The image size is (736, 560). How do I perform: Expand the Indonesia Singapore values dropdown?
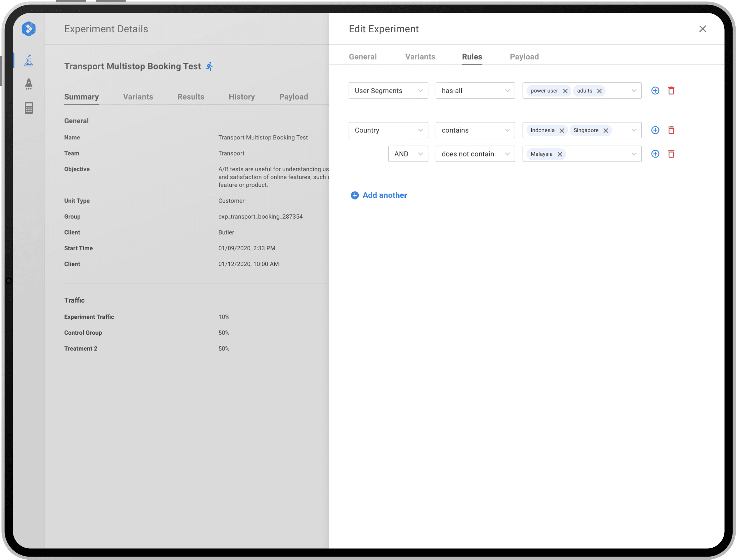coord(634,130)
